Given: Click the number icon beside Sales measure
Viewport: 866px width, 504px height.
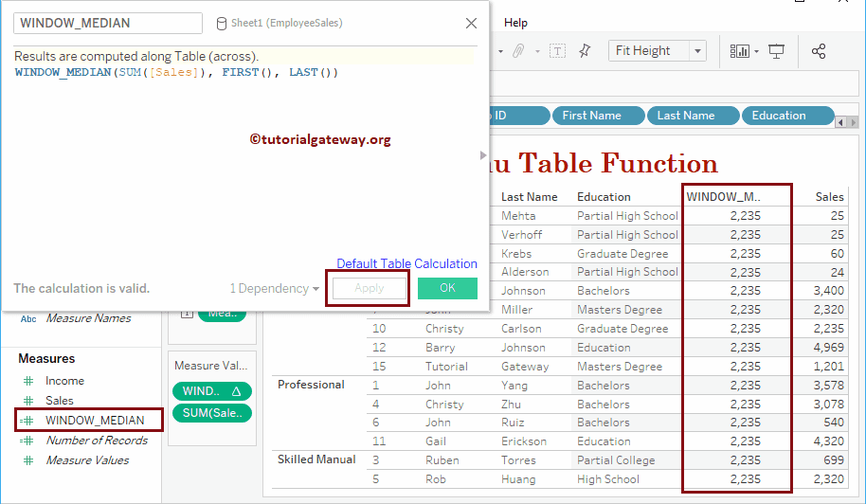Looking at the screenshot, I should point(28,401).
